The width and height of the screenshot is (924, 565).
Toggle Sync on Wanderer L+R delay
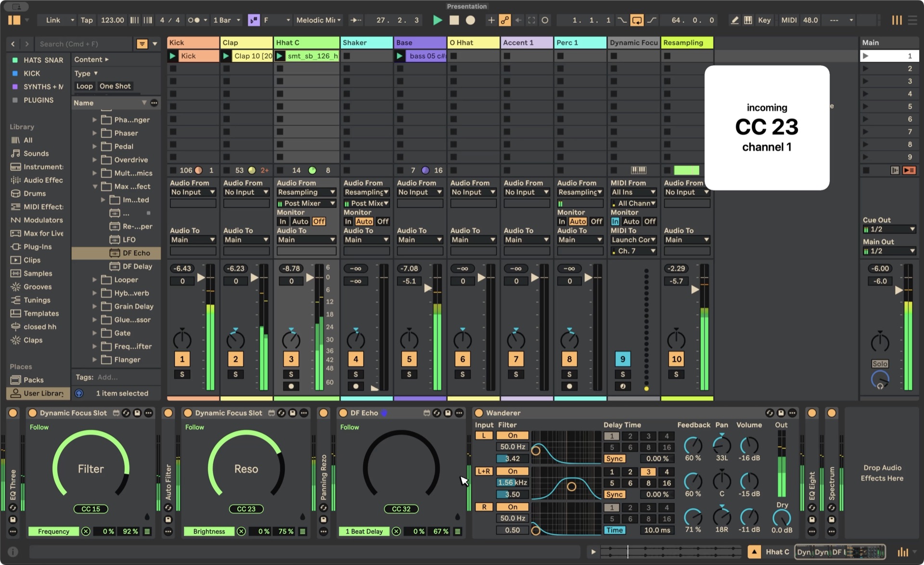point(615,494)
